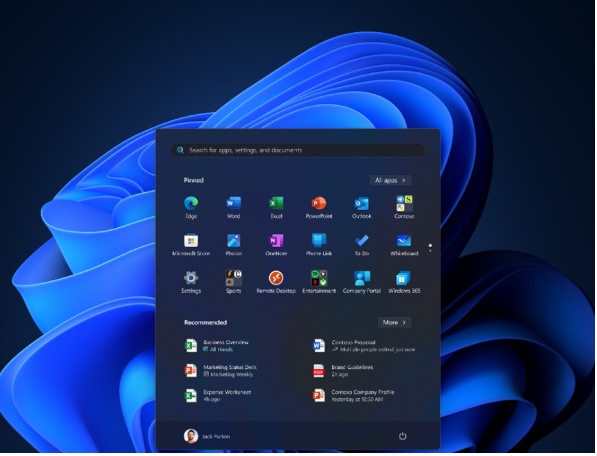Click More in the Recommended section
597x456 pixels.
tap(394, 323)
